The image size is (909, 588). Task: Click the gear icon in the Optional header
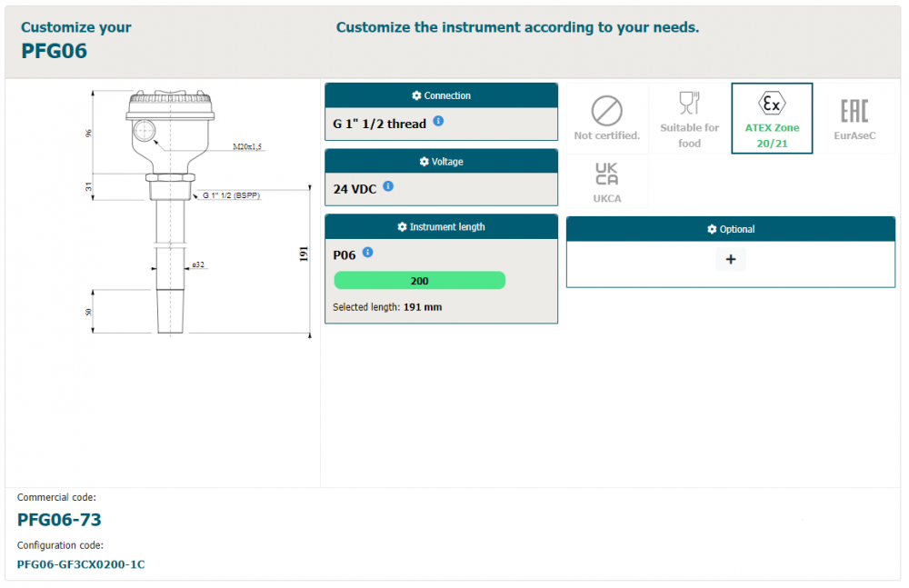coord(712,230)
